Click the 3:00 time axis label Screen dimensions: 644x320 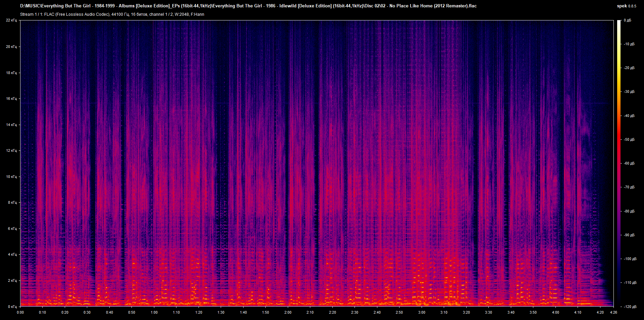coord(422,312)
